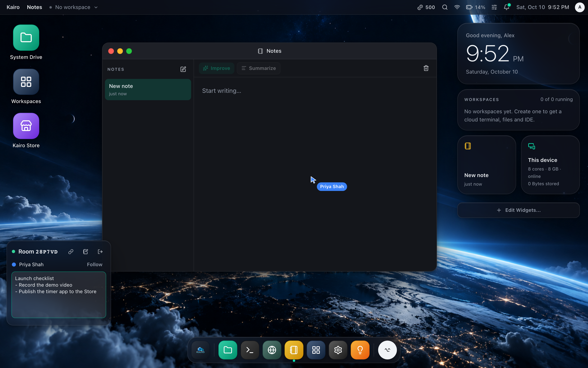This screenshot has height=368, width=588.
Task: Open the New note widget card
Action: [487, 165]
